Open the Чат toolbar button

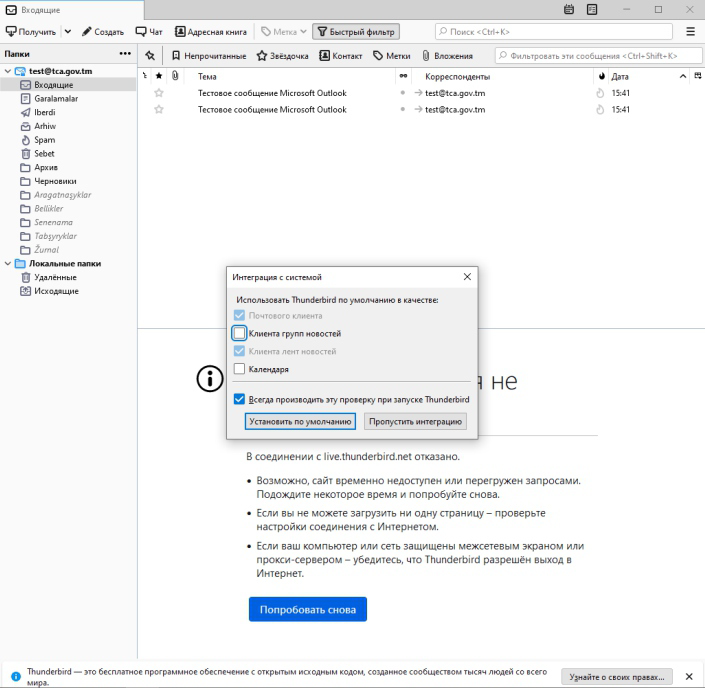[149, 31]
